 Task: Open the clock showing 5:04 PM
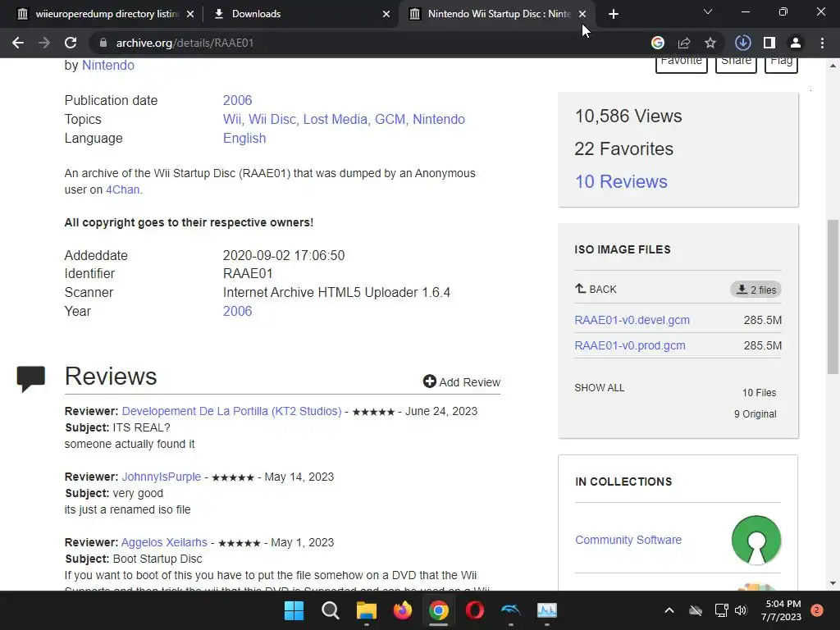[x=781, y=610]
